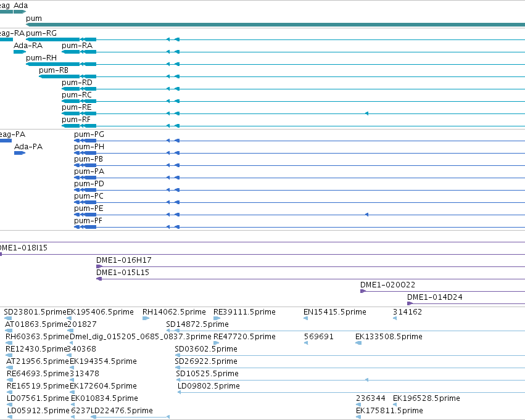Select EST LD09802.5prime label
Screen dimensions: 525x420
209,386
